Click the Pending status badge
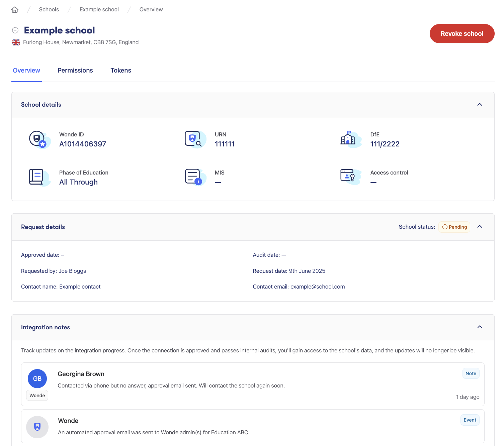The height and width of the screenshot is (446, 504). pos(454,227)
